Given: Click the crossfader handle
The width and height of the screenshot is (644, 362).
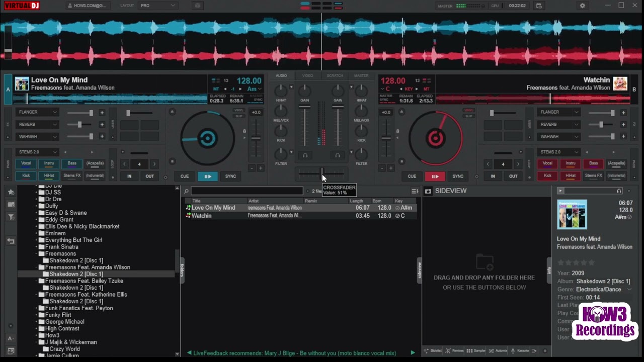Looking at the screenshot, I should pos(322,173).
